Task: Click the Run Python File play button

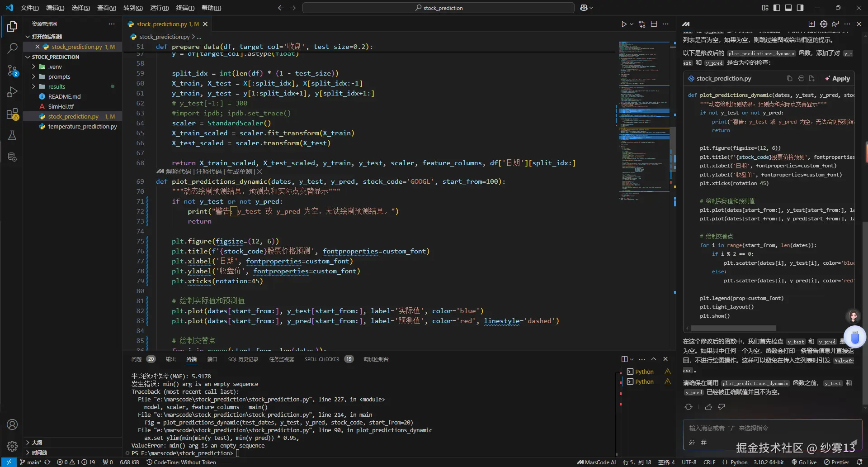Action: (624, 24)
